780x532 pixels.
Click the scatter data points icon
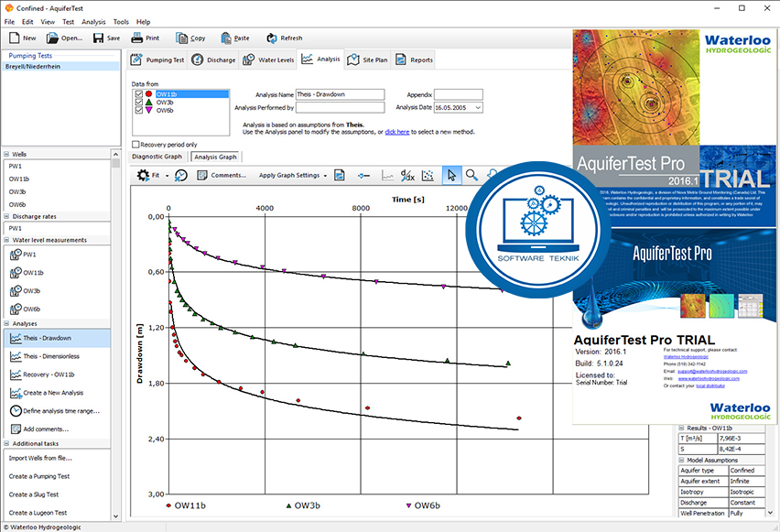[428, 175]
